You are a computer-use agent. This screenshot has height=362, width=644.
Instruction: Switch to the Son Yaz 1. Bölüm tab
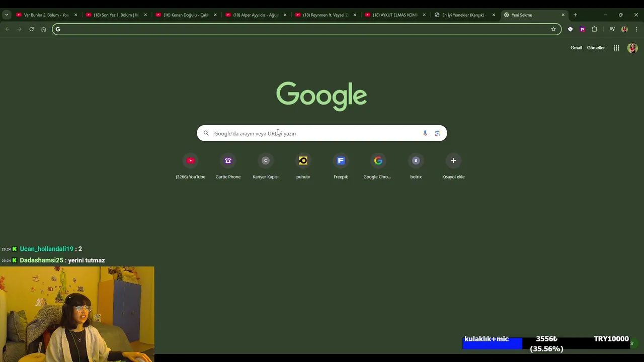[116, 15]
